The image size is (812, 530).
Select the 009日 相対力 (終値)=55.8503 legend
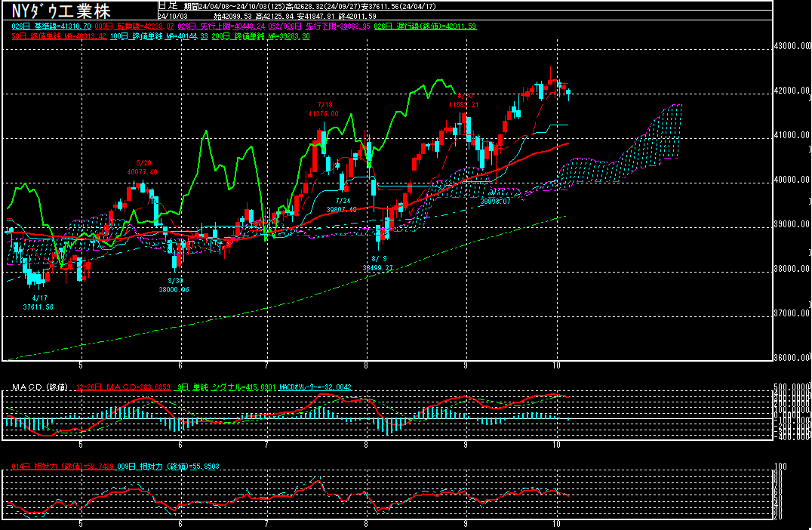point(168,467)
